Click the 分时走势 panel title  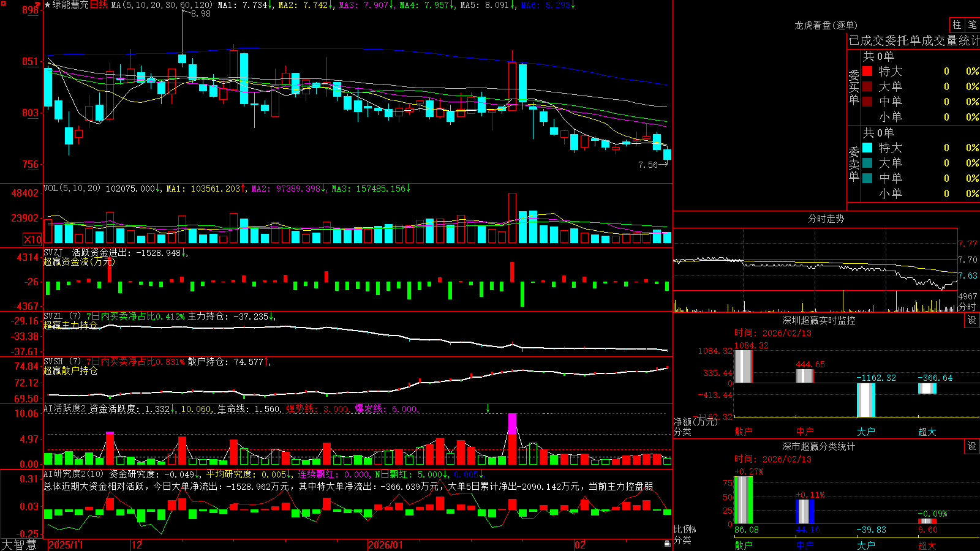click(826, 219)
